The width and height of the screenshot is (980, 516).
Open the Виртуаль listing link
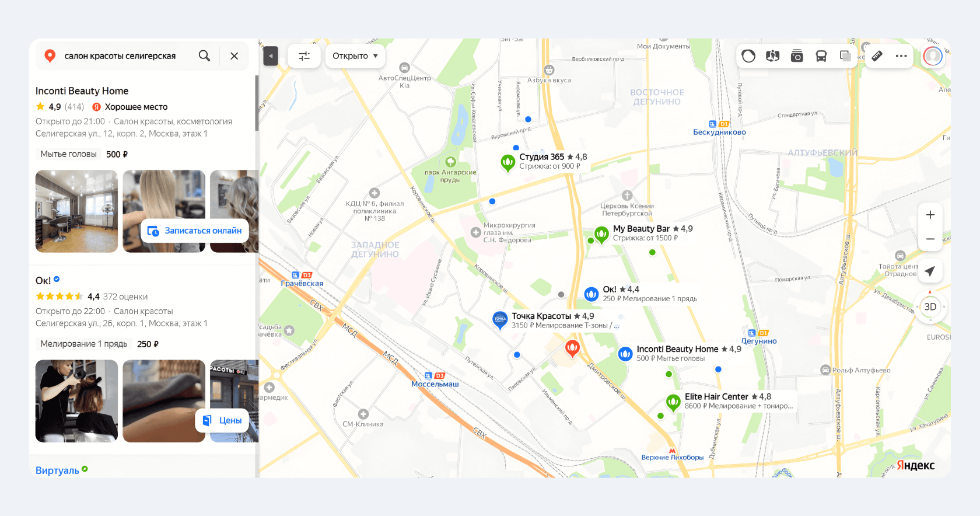pos(57,470)
